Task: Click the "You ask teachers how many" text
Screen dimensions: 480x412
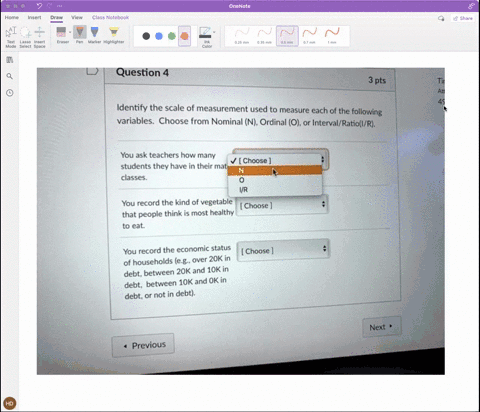Action: click(x=168, y=155)
